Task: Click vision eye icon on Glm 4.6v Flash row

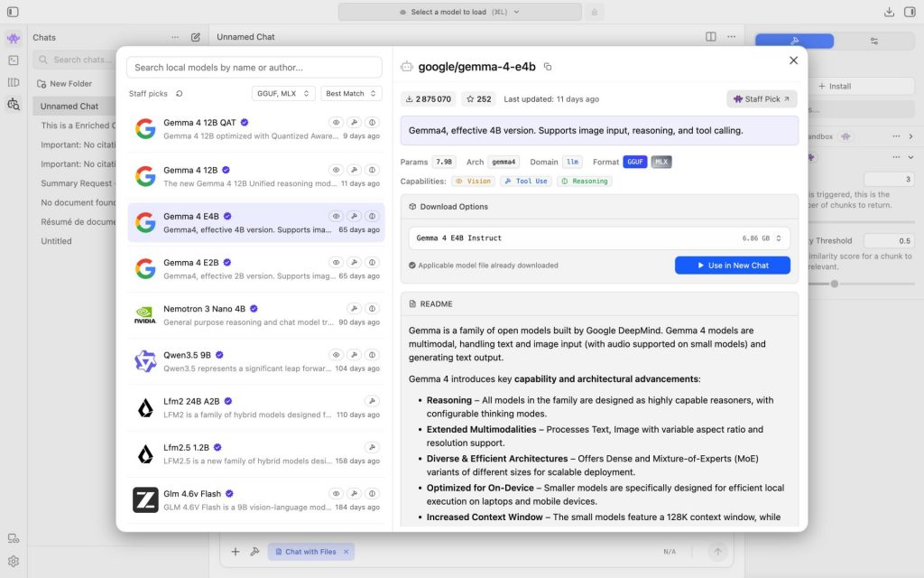Action: pos(336,494)
